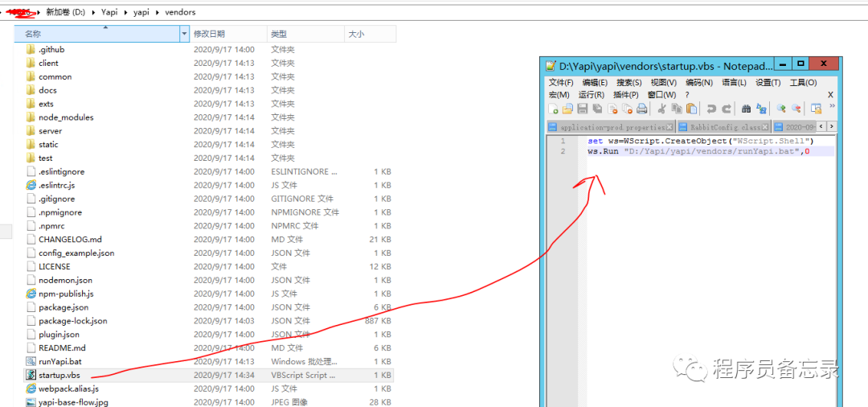The width and height of the screenshot is (868, 407).
Task: Click code line 1 'set ws=WScript.CreateObject'
Action: [701, 141]
